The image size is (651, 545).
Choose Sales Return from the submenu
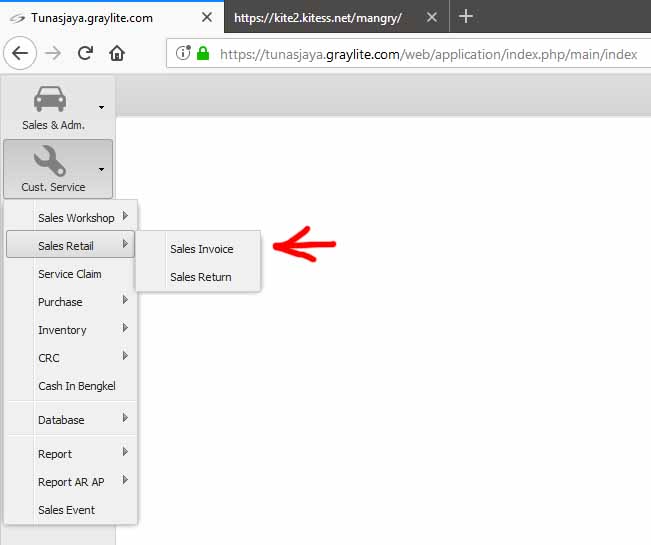(200, 277)
